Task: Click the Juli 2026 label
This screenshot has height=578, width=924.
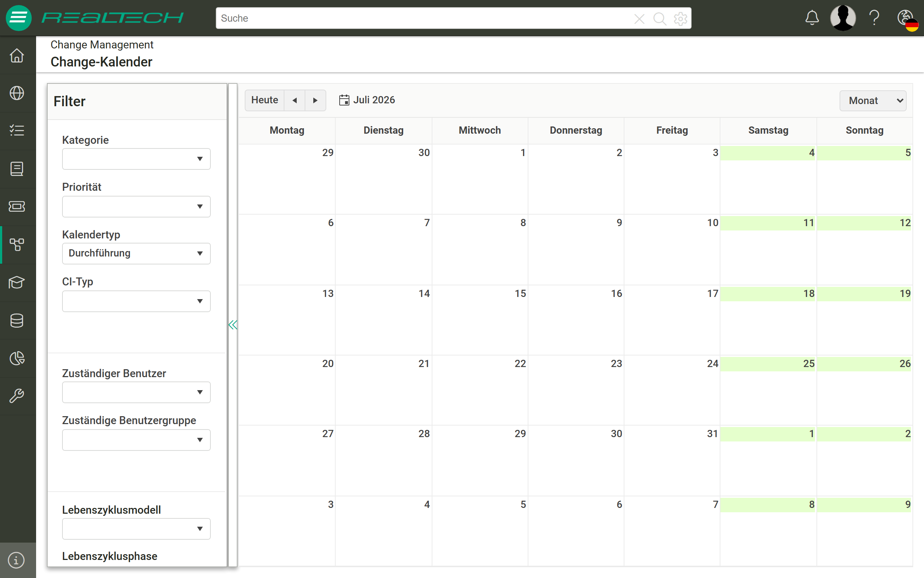Action: 374,100
